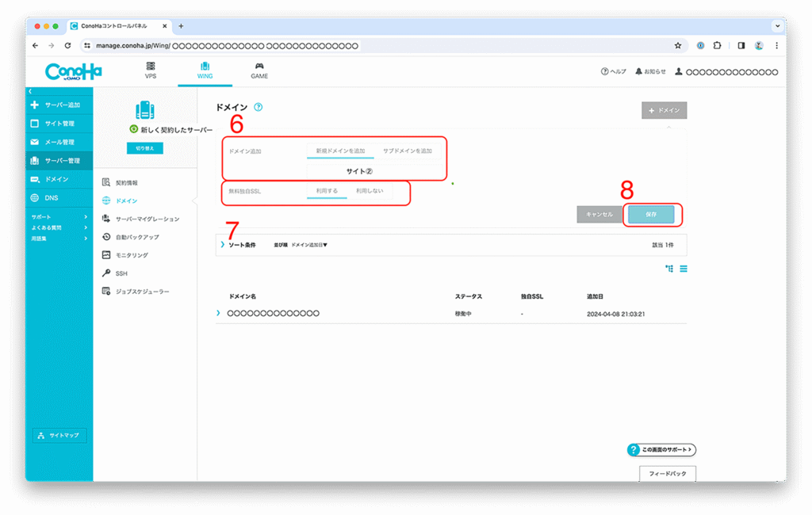Screen dimensions: 812x515
Task: Expand サポート sidebar item
Action: [x=59, y=217]
